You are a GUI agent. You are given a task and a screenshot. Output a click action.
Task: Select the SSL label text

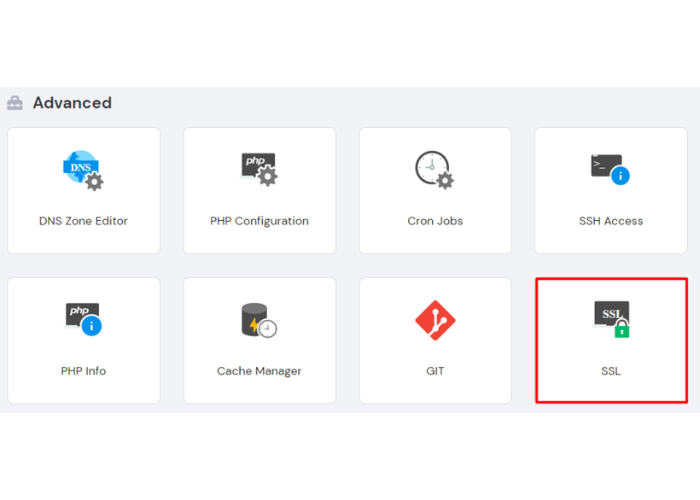[x=611, y=371]
